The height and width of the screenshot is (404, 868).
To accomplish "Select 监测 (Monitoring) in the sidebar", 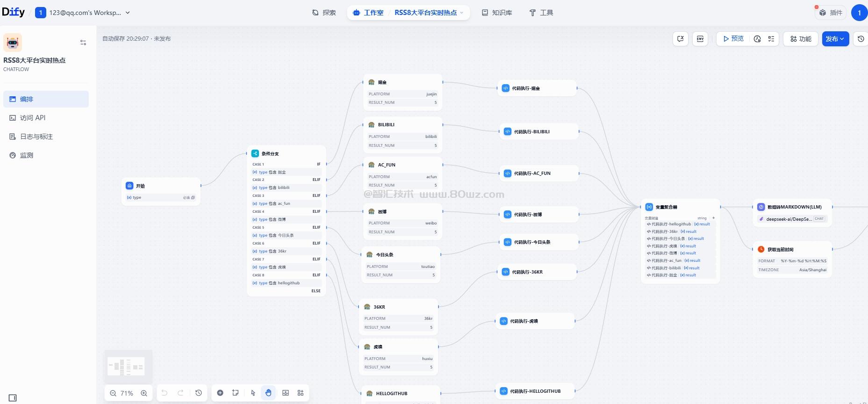I will click(46, 155).
